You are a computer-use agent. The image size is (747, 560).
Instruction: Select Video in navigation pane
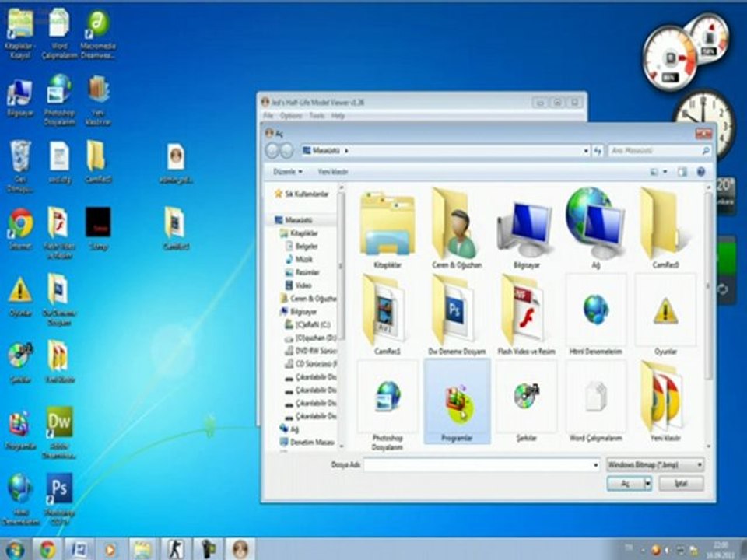coord(299,285)
